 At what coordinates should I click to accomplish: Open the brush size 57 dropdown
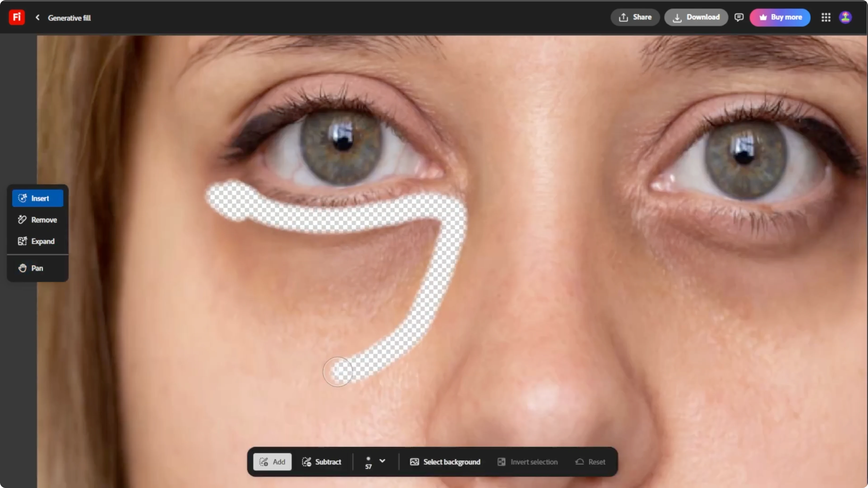(x=375, y=462)
